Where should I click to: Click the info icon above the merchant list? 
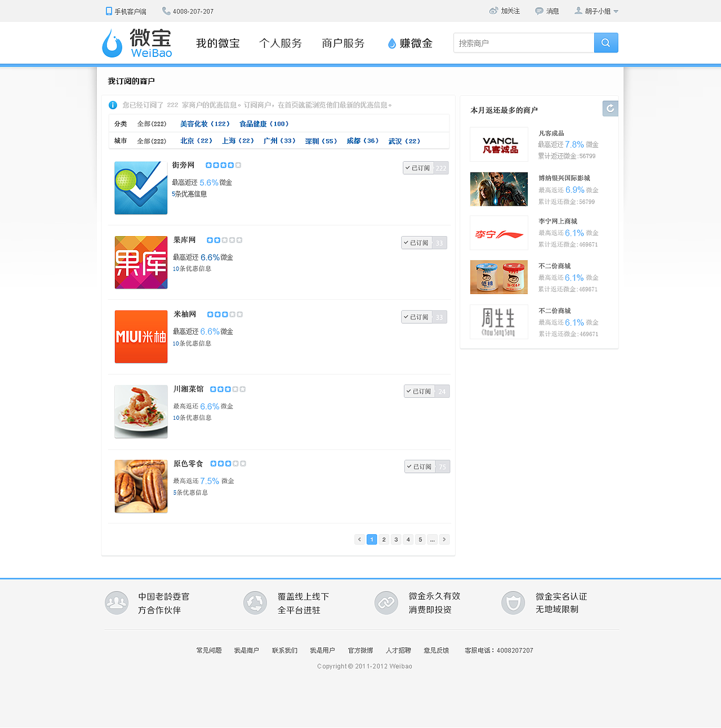[x=112, y=105]
